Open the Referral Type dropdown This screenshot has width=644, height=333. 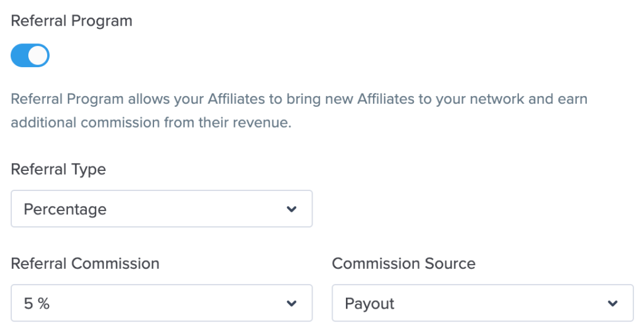[x=161, y=209]
